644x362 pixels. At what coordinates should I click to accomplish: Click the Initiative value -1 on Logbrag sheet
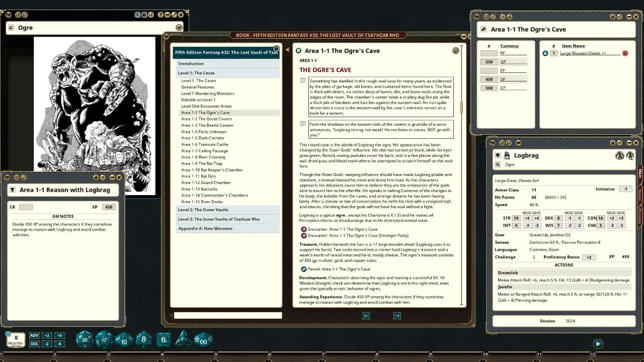click(625, 189)
